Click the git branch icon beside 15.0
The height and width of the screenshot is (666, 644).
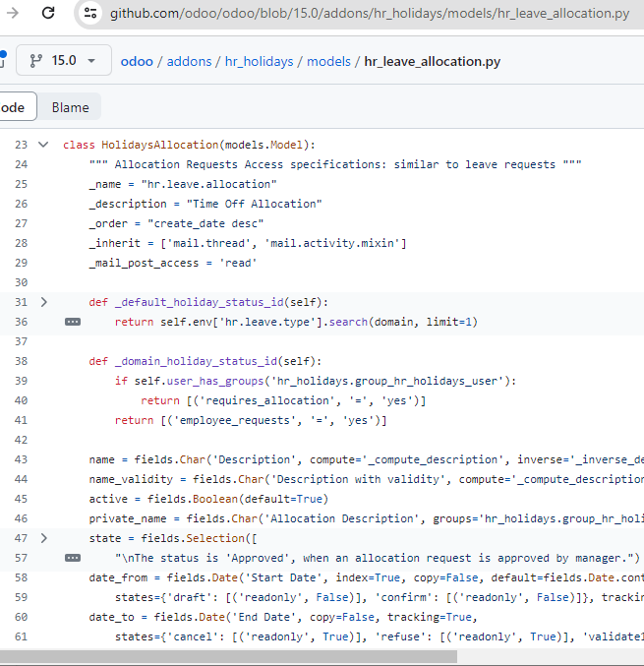[35, 61]
